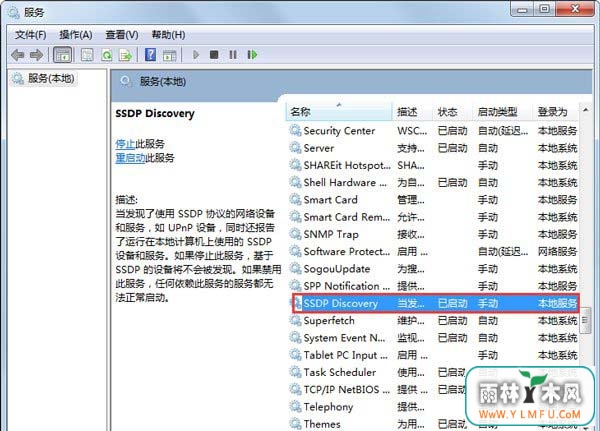600x431 pixels.
Task: Click the show/hide action pane icon
Action: (170, 55)
